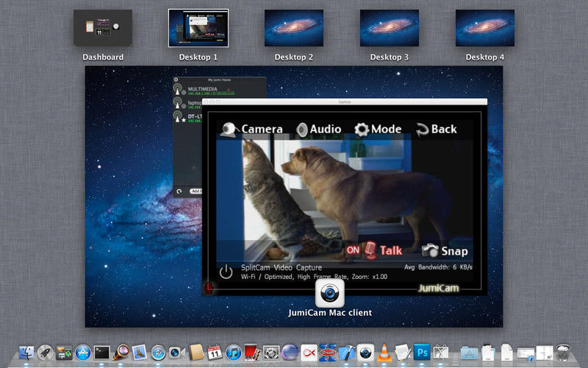Open Xcode hammer icon in Dock
588x368 pixels.
coord(346,353)
